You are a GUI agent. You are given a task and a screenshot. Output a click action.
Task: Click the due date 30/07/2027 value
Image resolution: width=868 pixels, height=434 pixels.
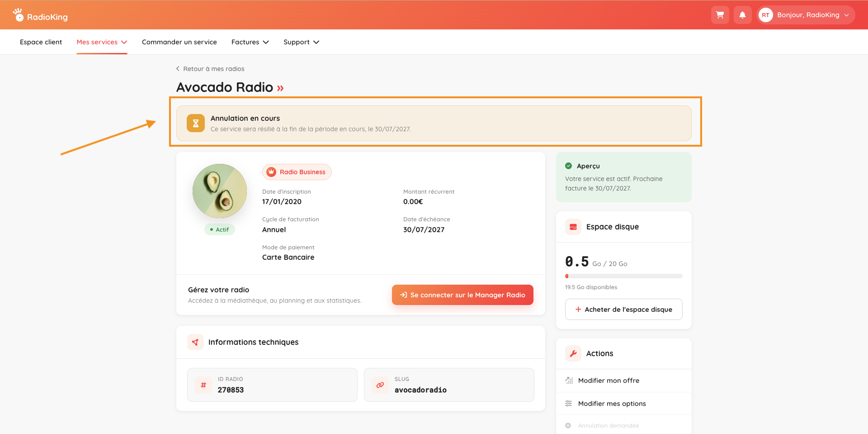click(424, 230)
